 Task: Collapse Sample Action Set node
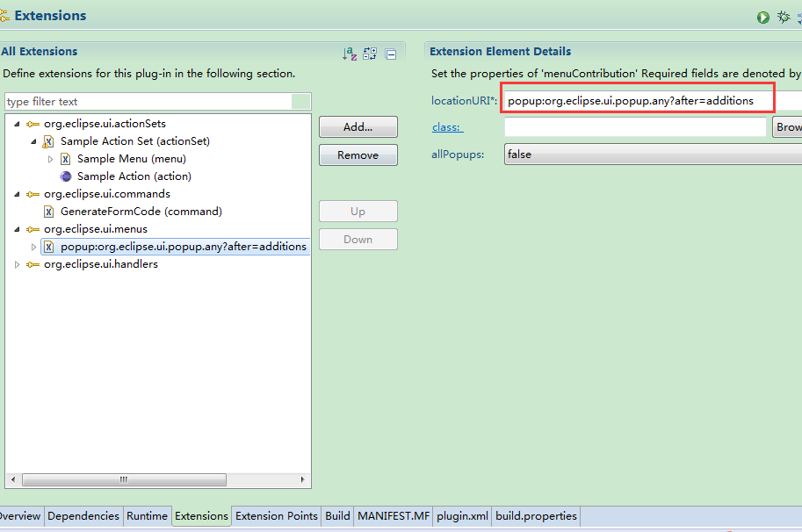pyautogui.click(x=33, y=141)
